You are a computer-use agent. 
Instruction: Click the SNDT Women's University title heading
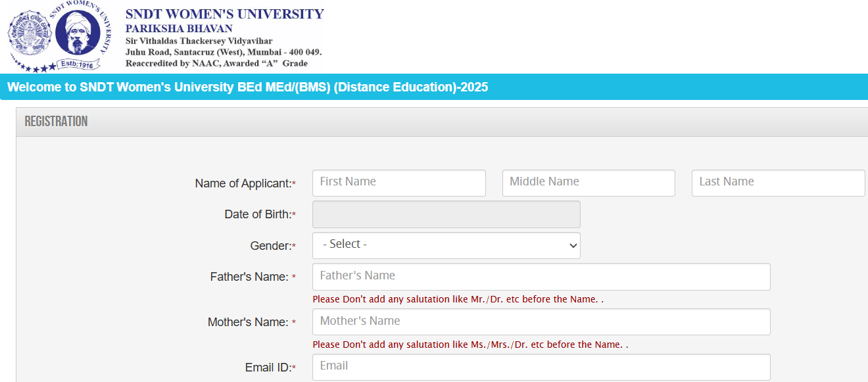click(224, 14)
